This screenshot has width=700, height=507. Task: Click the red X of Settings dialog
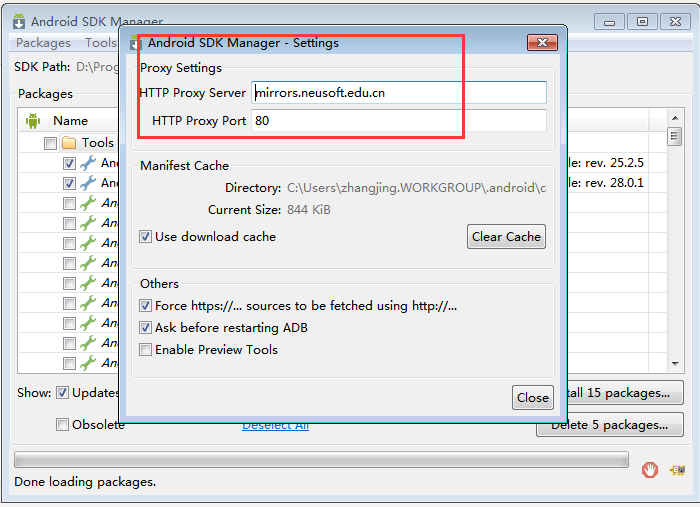point(542,42)
